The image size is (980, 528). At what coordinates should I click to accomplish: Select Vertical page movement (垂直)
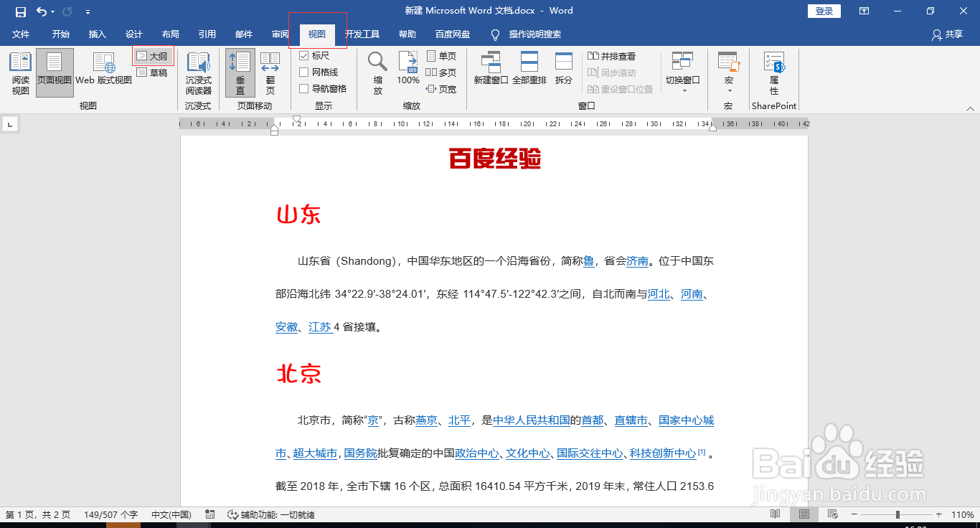click(x=240, y=73)
